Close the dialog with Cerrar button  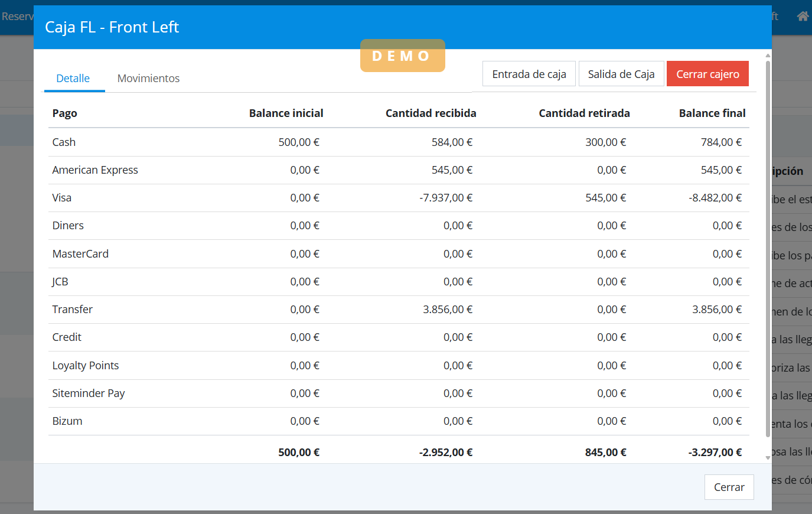pyautogui.click(x=729, y=487)
